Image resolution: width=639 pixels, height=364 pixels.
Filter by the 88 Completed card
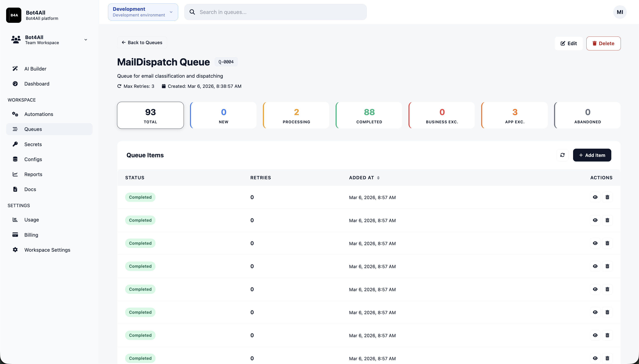coord(369,115)
